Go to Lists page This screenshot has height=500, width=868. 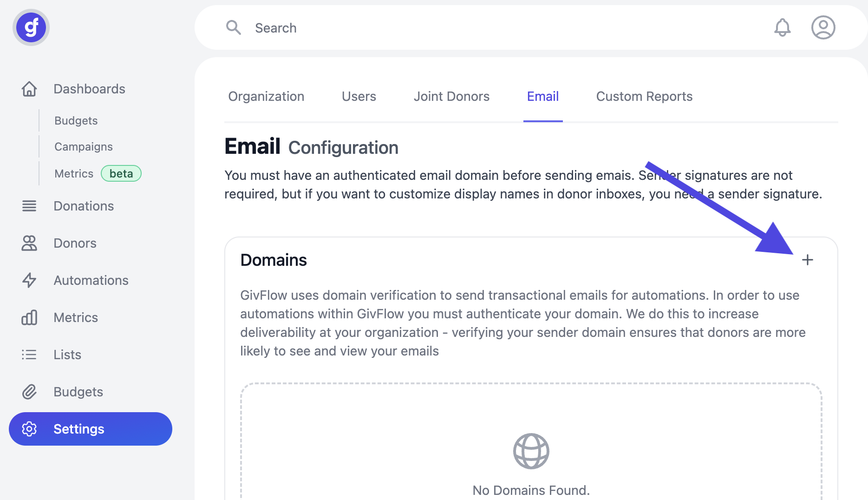tap(67, 355)
